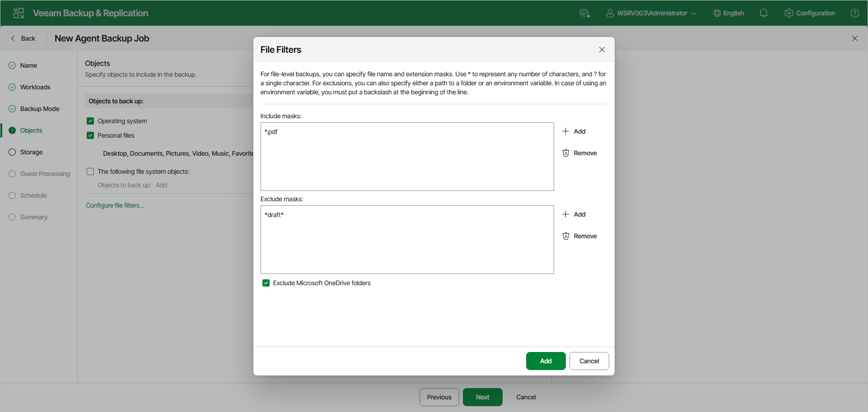Click Add next to Objects to back up

pyautogui.click(x=161, y=185)
